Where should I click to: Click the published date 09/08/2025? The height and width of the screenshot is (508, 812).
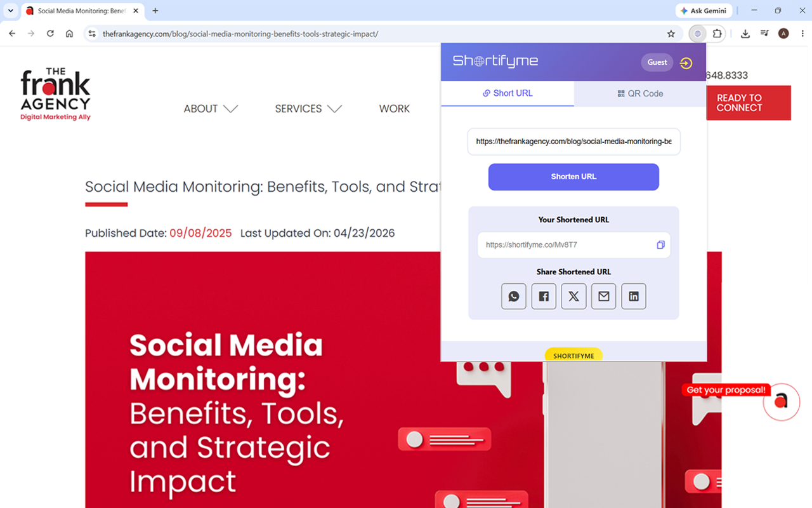tap(200, 233)
